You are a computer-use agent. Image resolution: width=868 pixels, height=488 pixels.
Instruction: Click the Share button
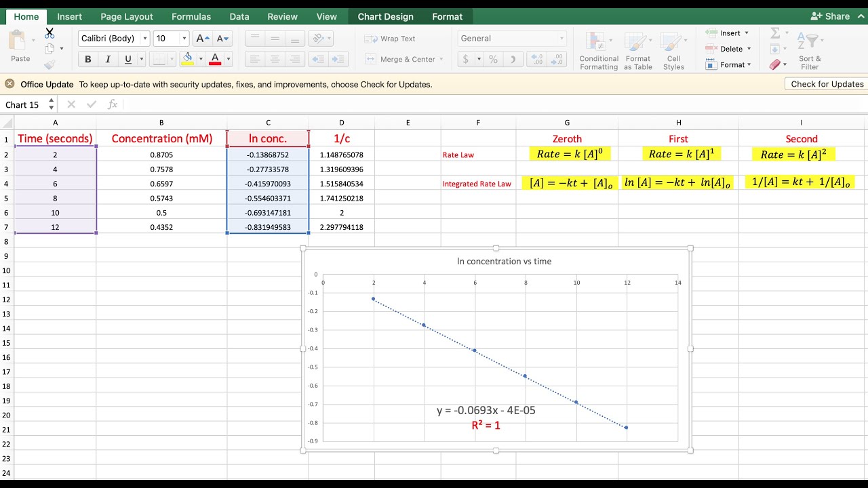pyautogui.click(x=830, y=16)
